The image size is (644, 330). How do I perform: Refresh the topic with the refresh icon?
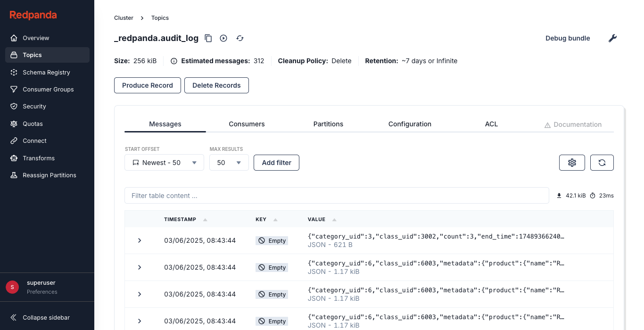(239, 38)
